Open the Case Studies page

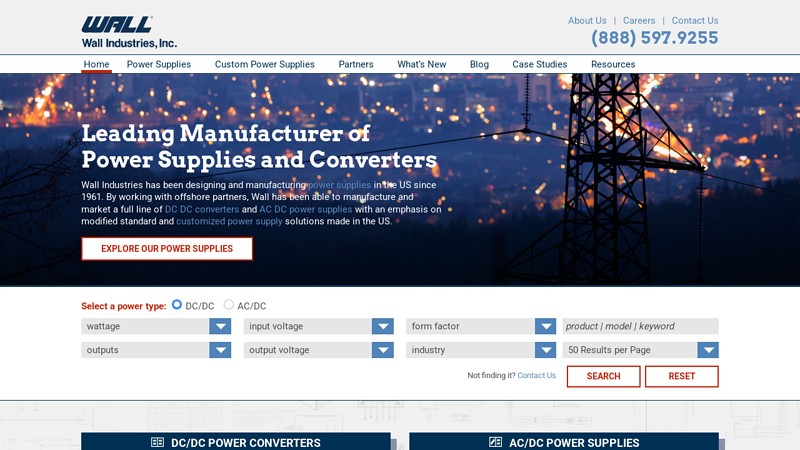point(540,64)
